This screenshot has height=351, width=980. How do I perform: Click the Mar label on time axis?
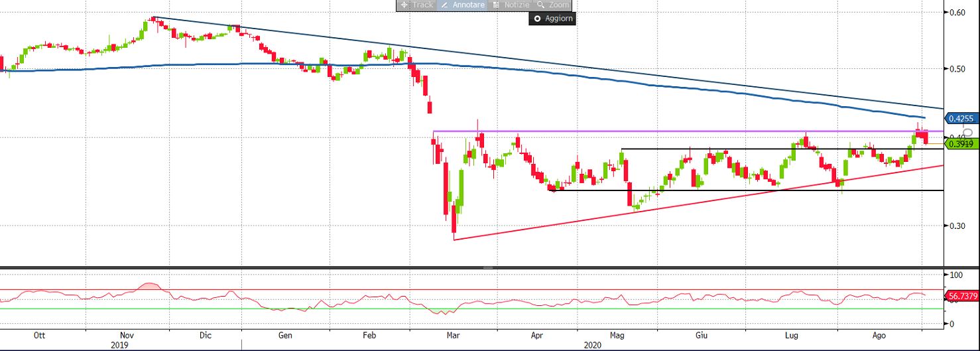[x=454, y=336]
